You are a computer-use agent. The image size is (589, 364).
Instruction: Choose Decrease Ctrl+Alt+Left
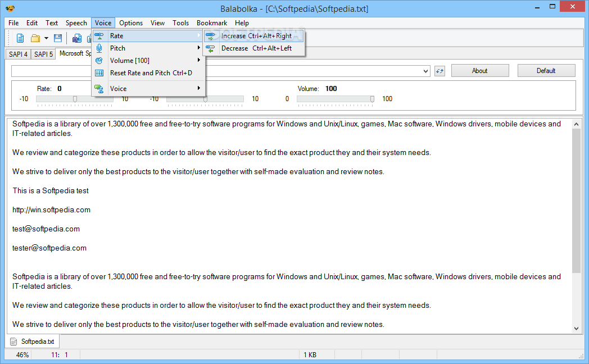coord(254,48)
